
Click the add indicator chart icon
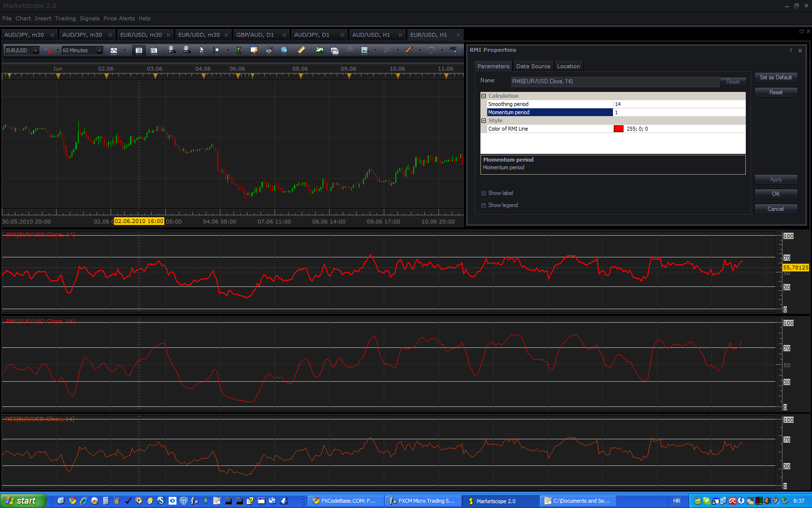pyautogui.click(x=334, y=50)
